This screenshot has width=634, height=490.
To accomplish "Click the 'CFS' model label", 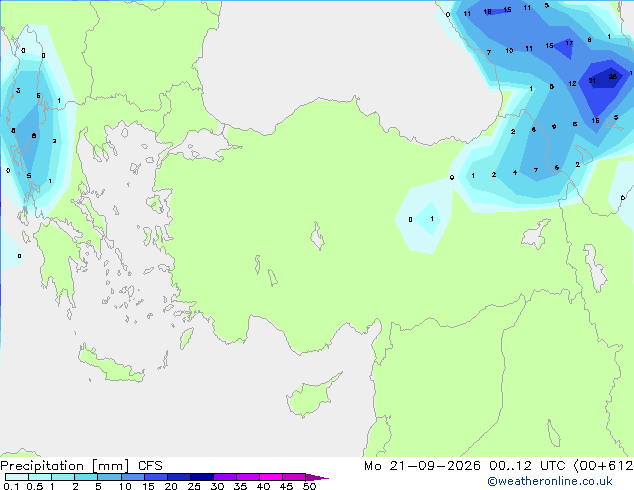I will tap(150, 466).
